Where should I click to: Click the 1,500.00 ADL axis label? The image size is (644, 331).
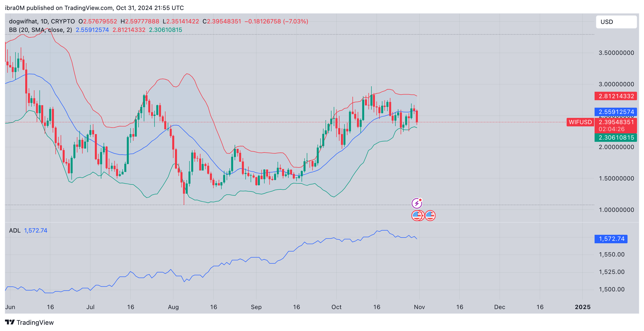612,290
